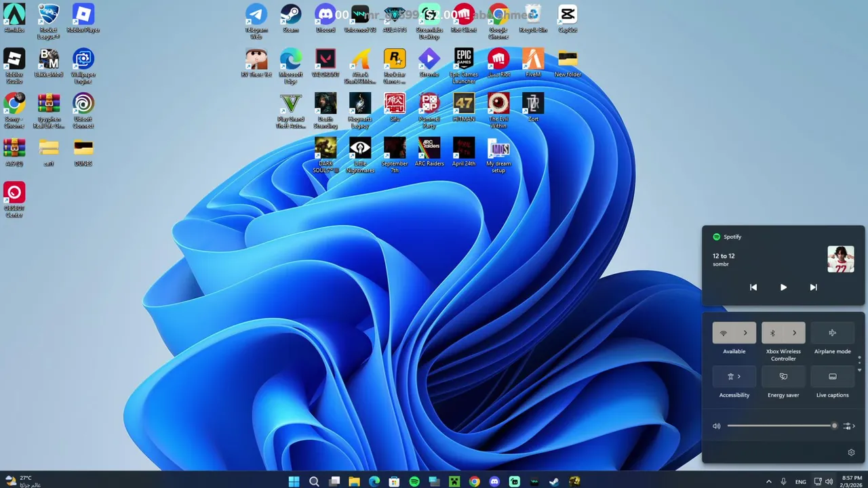Select the HITMAN game shortcut
868x488 pixels.
464,107
